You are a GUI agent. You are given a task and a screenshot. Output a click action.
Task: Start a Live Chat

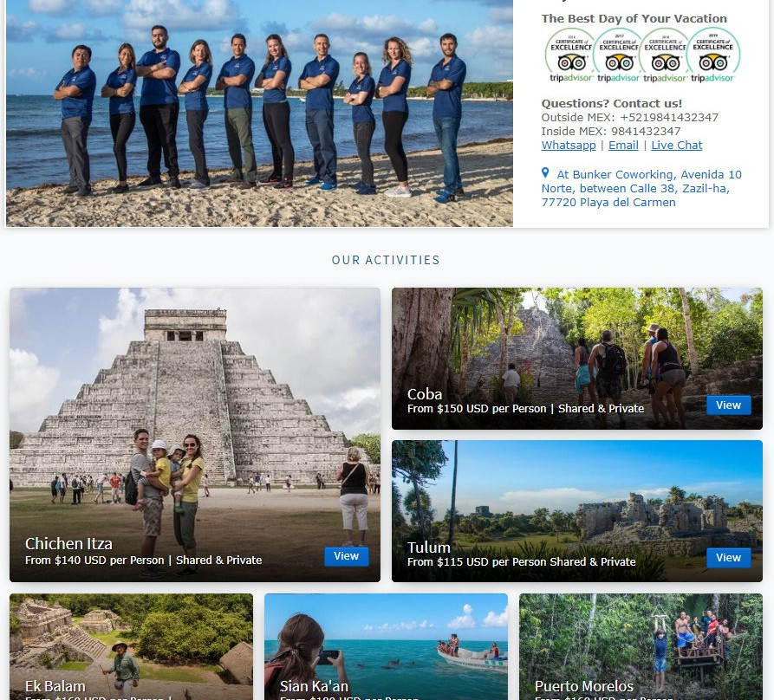click(676, 145)
